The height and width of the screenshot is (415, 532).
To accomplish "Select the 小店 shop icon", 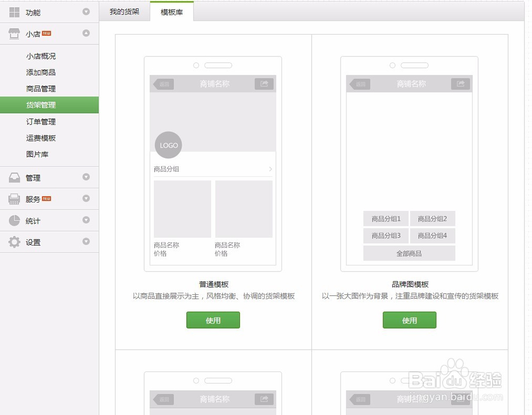I will pyautogui.click(x=14, y=33).
